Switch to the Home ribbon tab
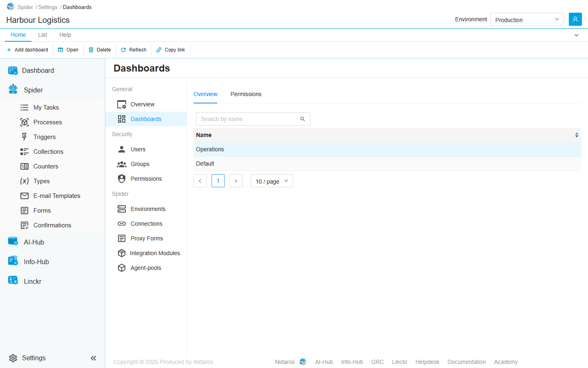This screenshot has width=588, height=368. [18, 35]
